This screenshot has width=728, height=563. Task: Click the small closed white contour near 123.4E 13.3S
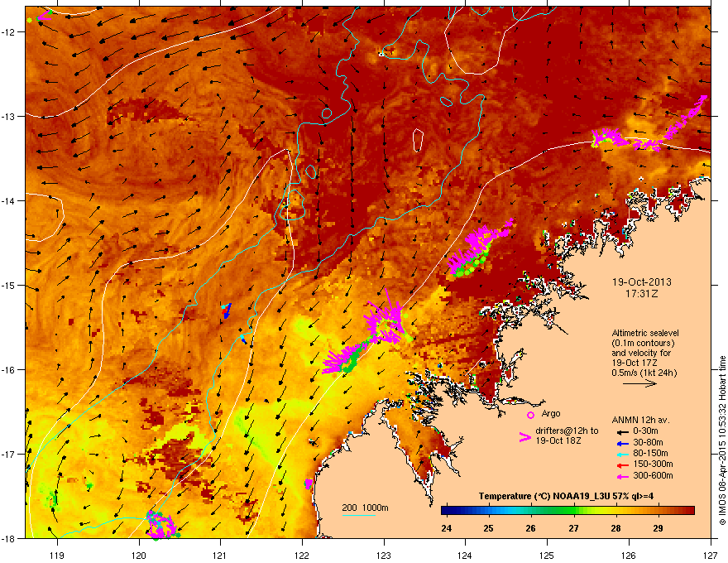click(418, 140)
